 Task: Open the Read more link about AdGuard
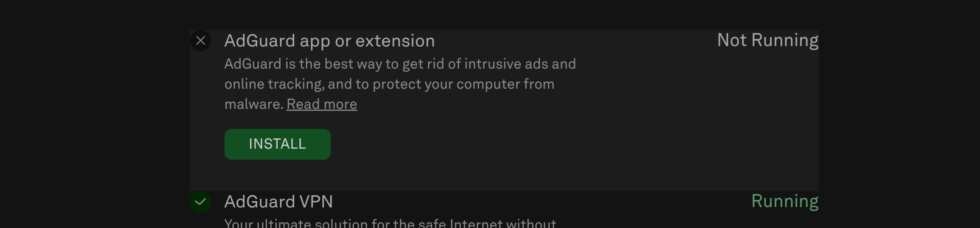tap(322, 104)
